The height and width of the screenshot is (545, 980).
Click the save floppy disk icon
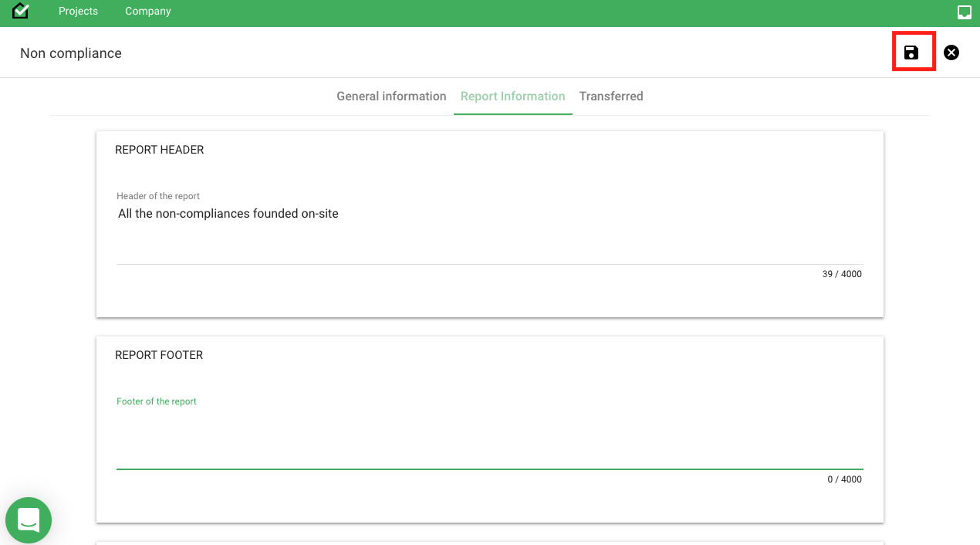[911, 52]
